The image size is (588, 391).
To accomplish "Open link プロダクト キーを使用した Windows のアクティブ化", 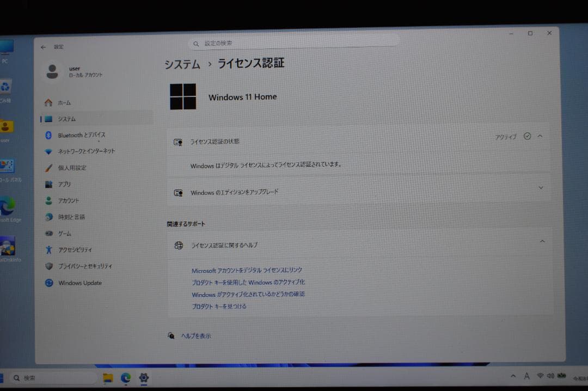I will click(248, 282).
